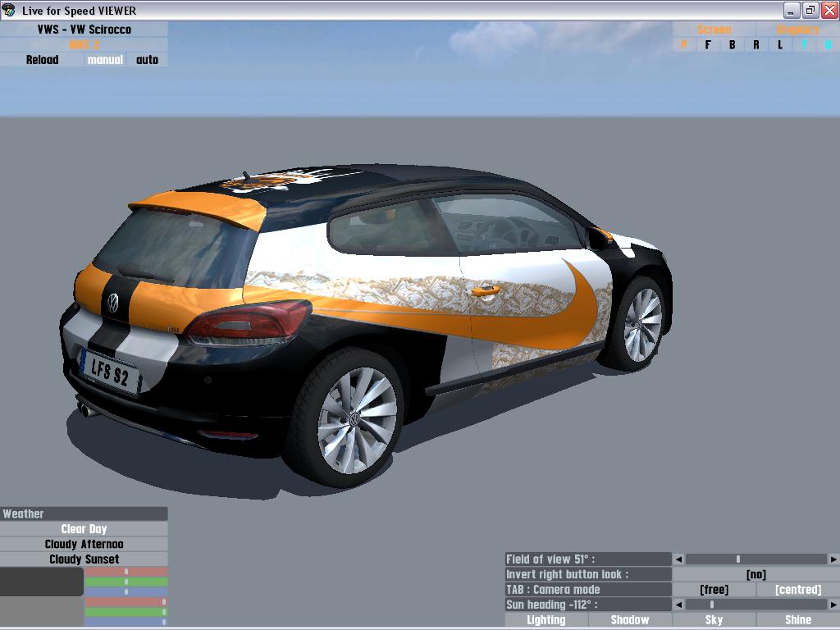This screenshot has height=630, width=840.
Task: Minimize the Live for Speed VIEWER window
Action: (x=792, y=10)
